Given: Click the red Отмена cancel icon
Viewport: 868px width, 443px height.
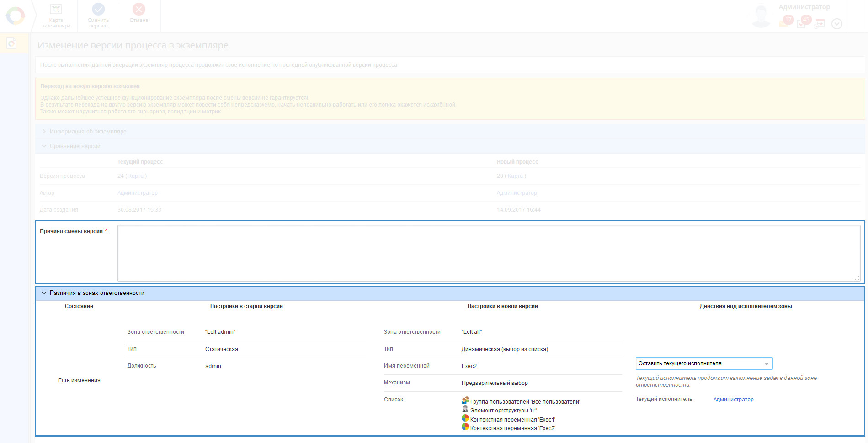Looking at the screenshot, I should (x=138, y=9).
